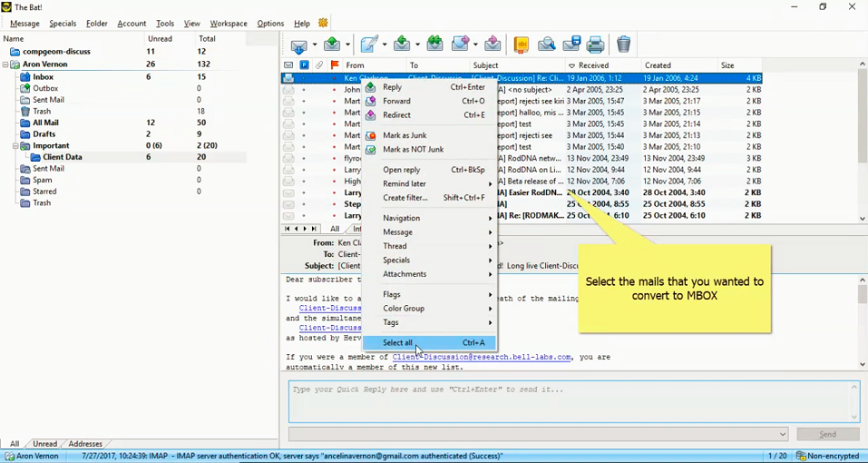Collapse the Aron Vernon account tree

[x=5, y=64]
